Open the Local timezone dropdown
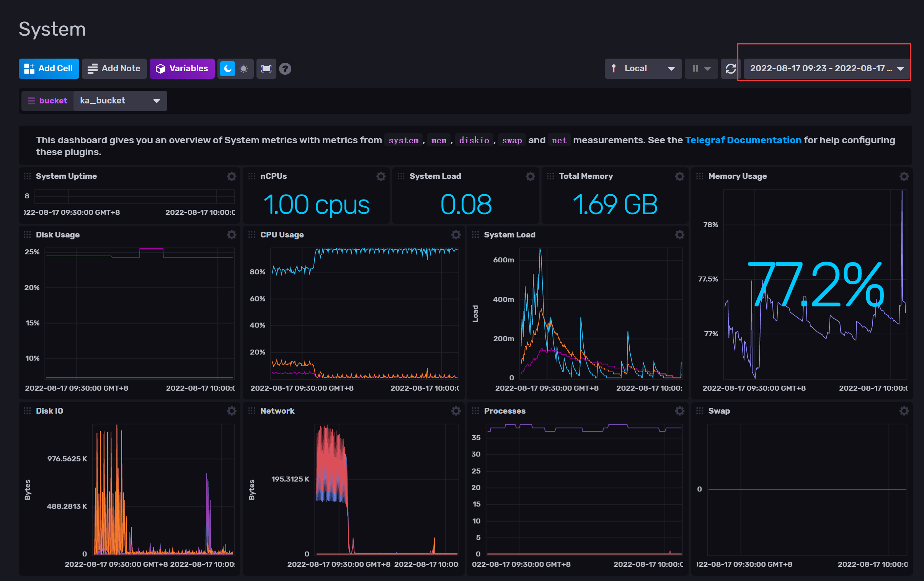 click(643, 69)
